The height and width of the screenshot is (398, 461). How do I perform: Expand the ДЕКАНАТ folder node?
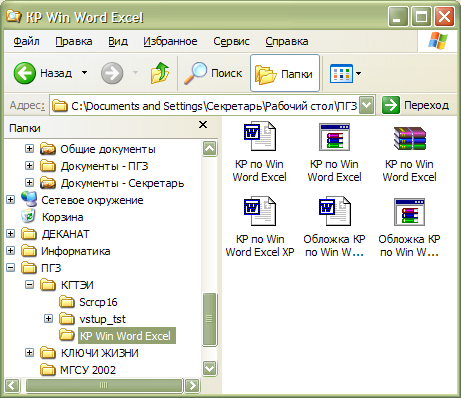coord(10,234)
